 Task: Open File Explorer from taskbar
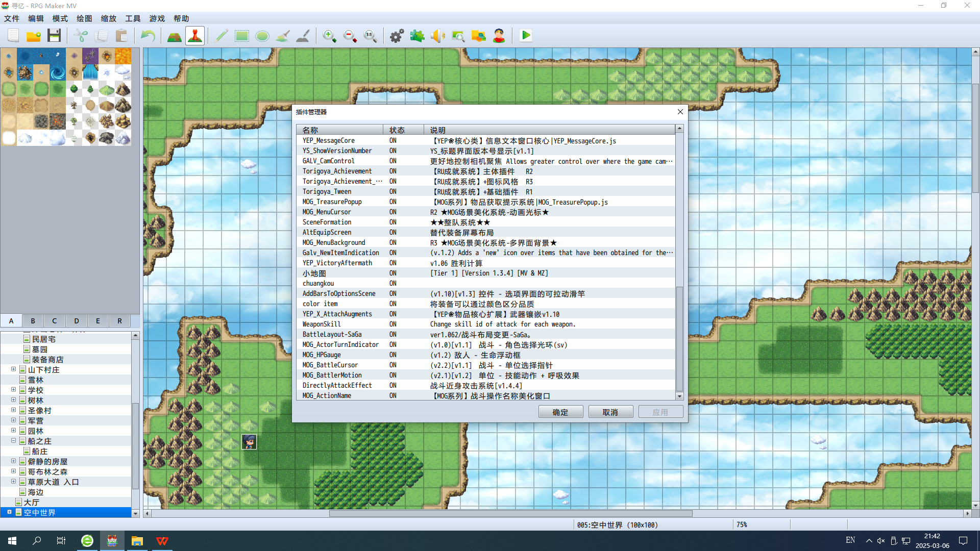click(137, 541)
